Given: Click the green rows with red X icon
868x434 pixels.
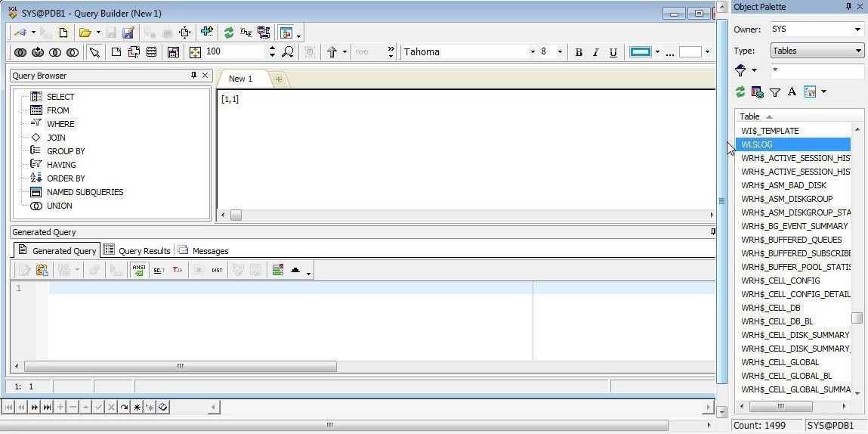Looking at the screenshot, I should [278, 270].
